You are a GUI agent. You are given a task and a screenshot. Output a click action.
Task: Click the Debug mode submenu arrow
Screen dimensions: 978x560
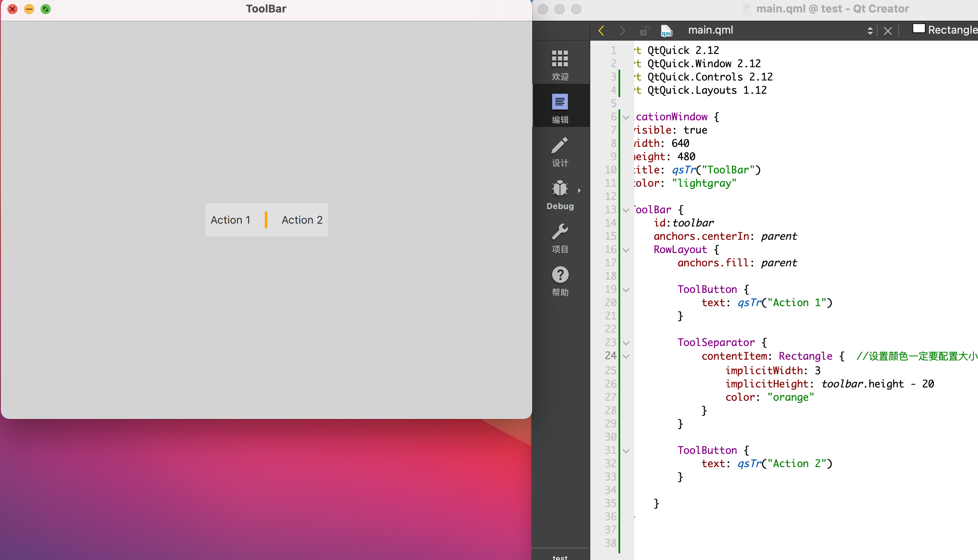579,191
